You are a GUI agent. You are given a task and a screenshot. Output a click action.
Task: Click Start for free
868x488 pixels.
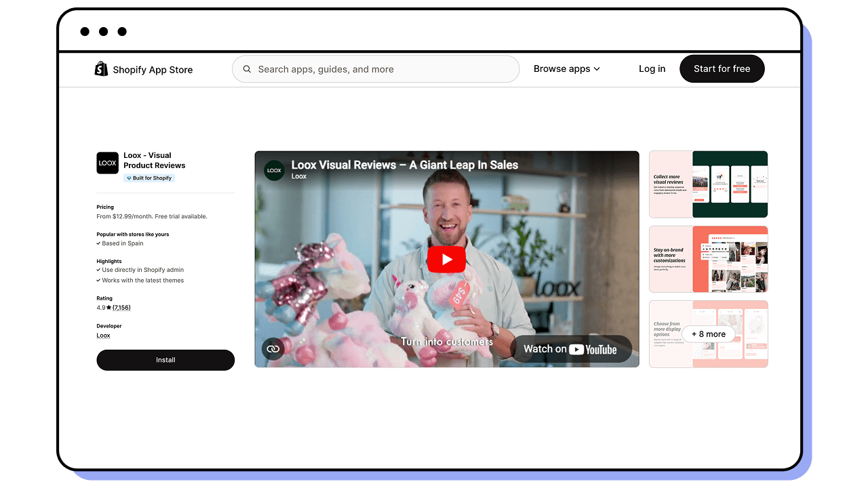coord(722,68)
